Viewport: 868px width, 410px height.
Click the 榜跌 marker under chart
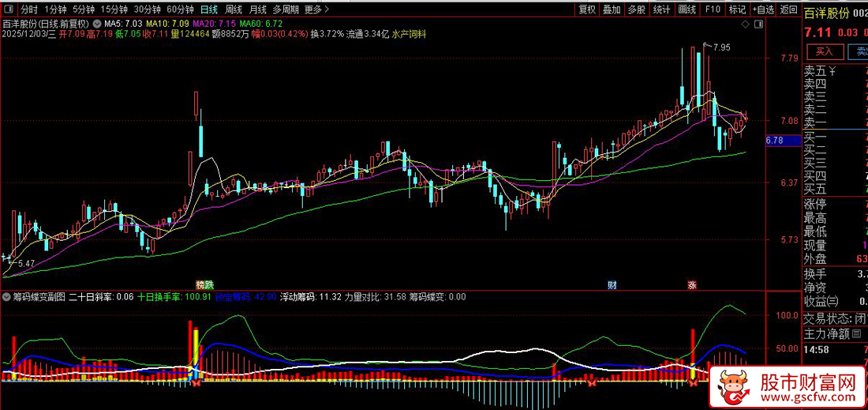[205, 285]
